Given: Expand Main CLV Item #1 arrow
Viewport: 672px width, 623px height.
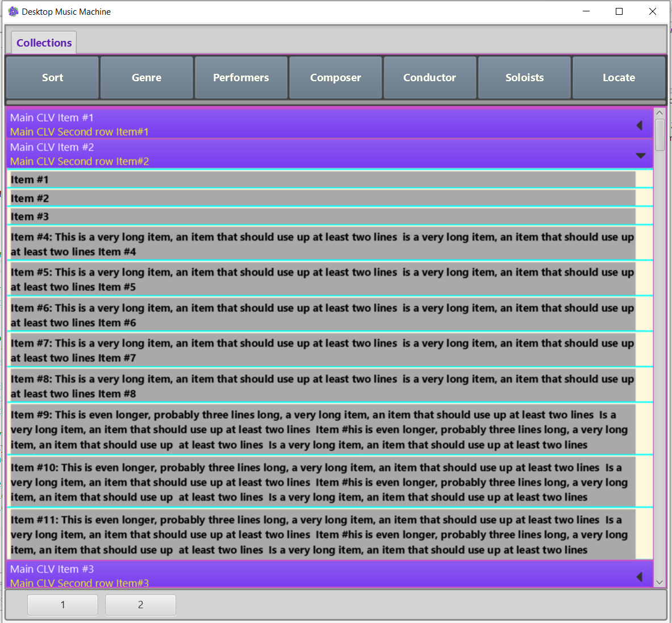Looking at the screenshot, I should (x=640, y=125).
